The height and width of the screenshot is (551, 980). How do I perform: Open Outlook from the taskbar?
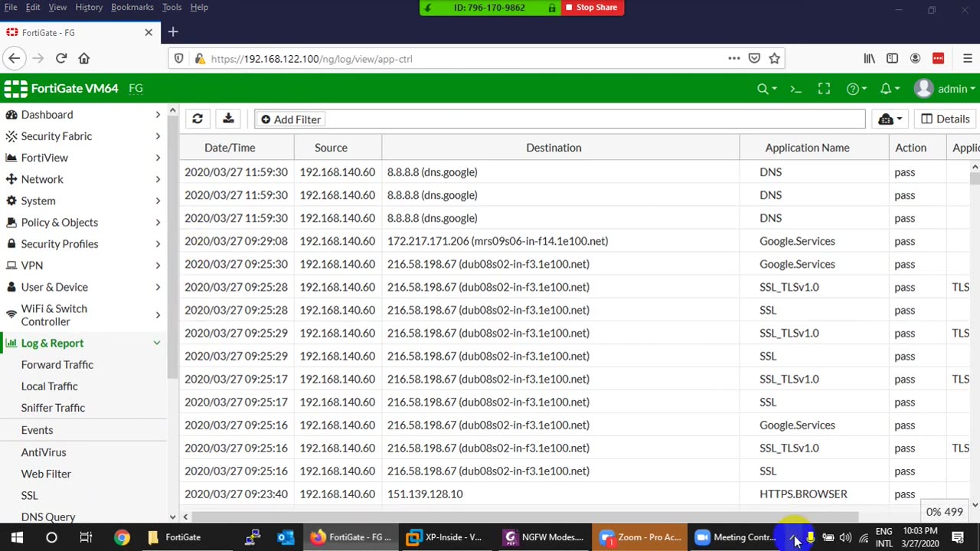point(286,537)
